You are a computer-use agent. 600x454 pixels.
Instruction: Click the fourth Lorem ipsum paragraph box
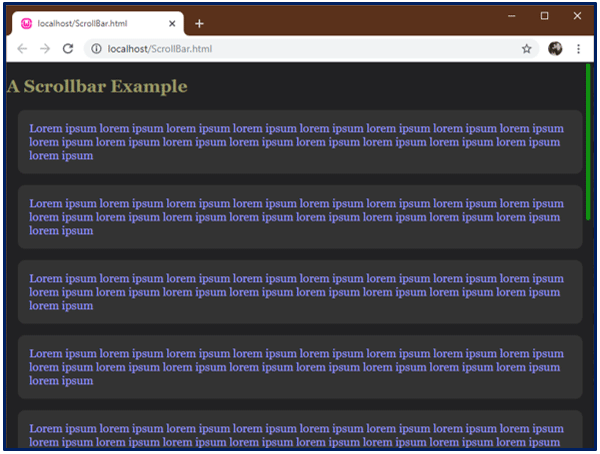300,367
